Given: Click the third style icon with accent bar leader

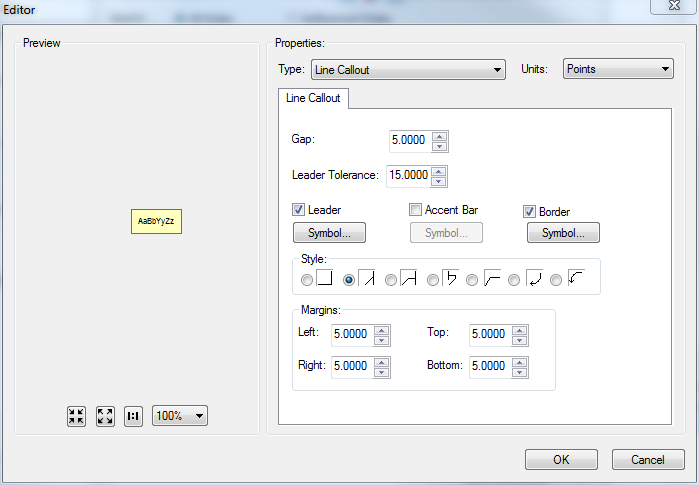Looking at the screenshot, I should 408,277.
